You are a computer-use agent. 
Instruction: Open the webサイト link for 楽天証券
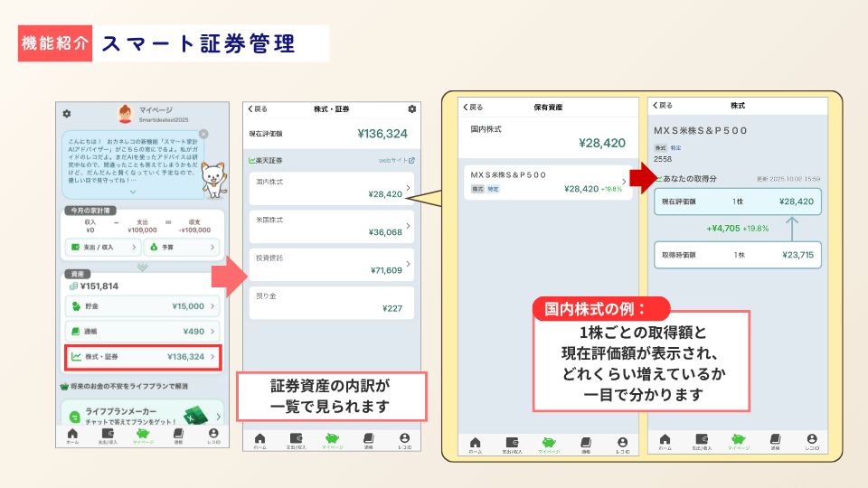[396, 160]
